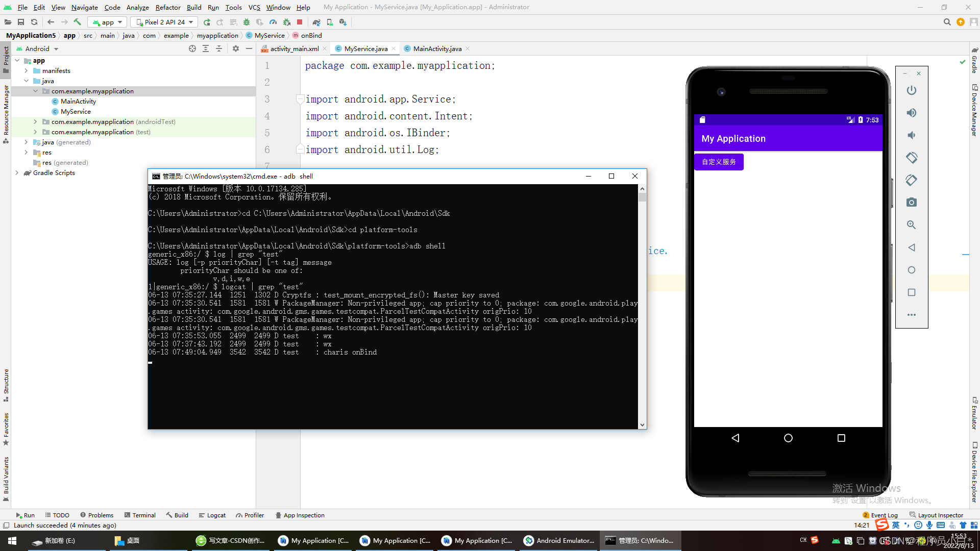The width and height of the screenshot is (980, 551).
Task: Stop the running app with the red square
Action: 300,22
